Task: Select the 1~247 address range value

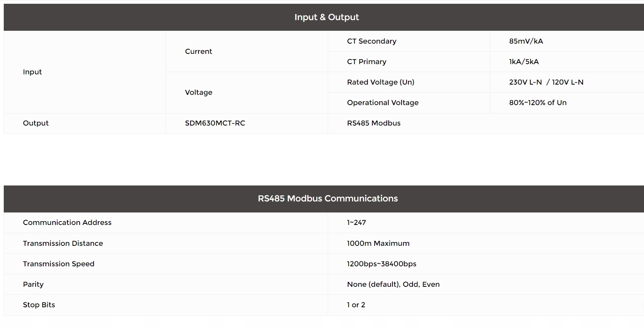Action: coord(356,222)
